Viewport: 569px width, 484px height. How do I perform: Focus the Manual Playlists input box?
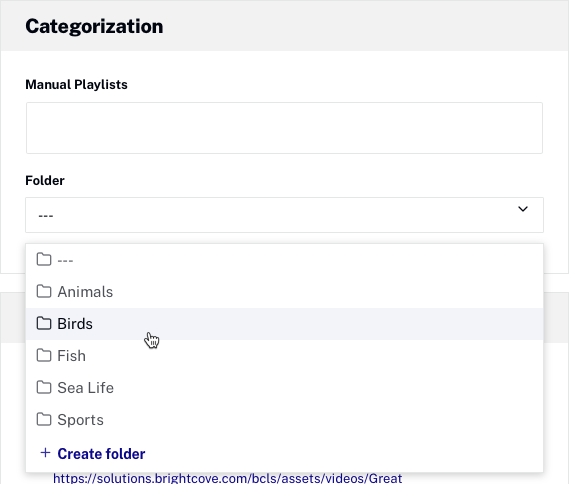click(x=284, y=128)
